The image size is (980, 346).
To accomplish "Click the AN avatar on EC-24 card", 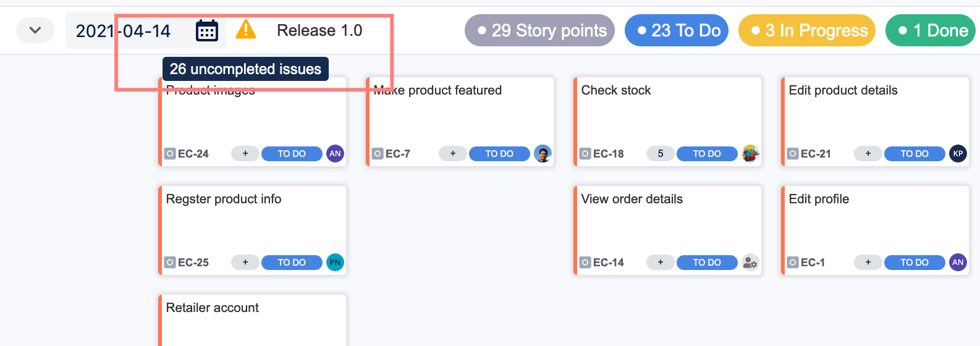I will point(335,154).
